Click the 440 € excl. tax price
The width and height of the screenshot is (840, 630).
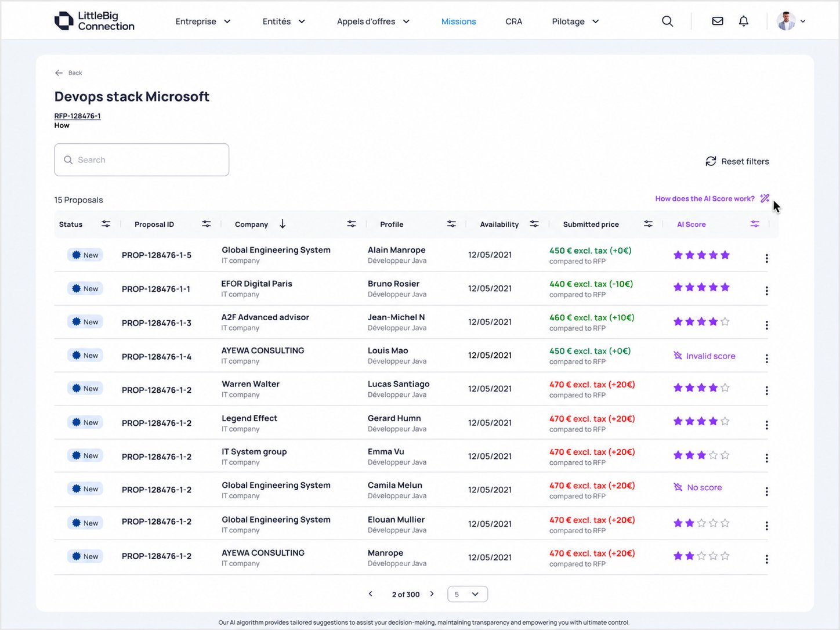(x=591, y=284)
